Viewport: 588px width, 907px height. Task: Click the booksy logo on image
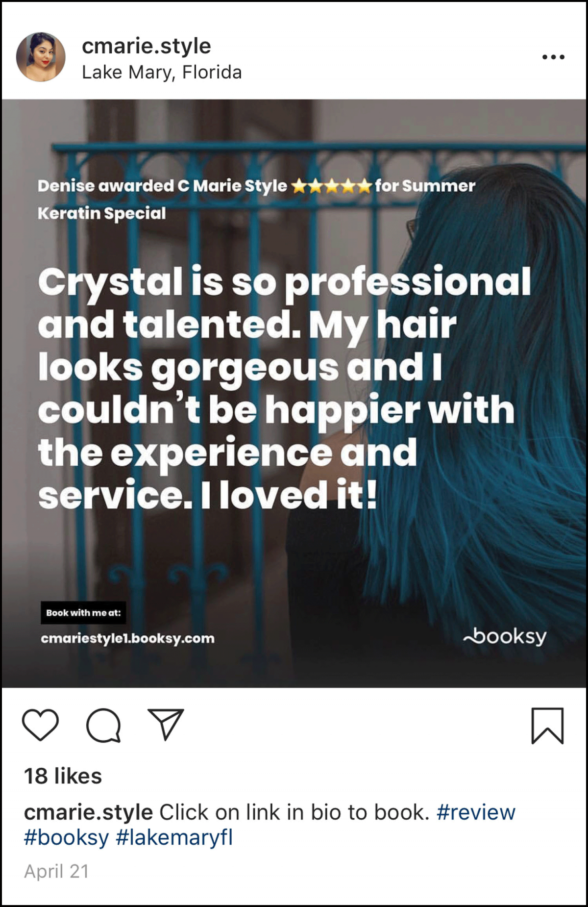(504, 636)
